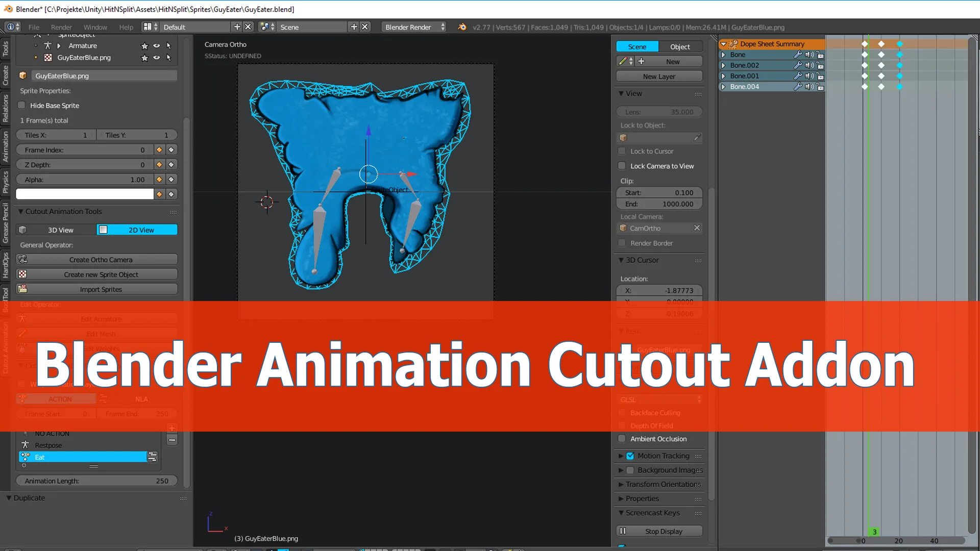Open the Blender Render engine dropdown
Image resolution: width=980 pixels, height=551 pixels.
point(414,27)
